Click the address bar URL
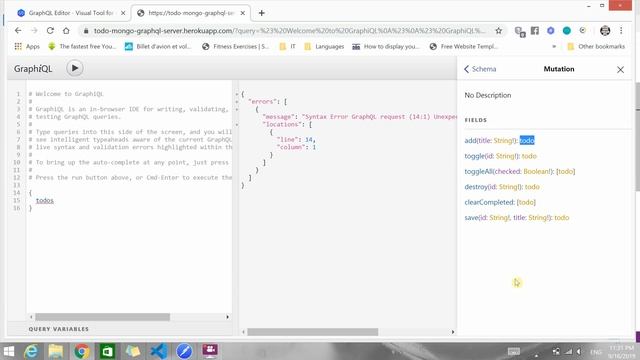Screen dimensions: 640x360 [289, 31]
